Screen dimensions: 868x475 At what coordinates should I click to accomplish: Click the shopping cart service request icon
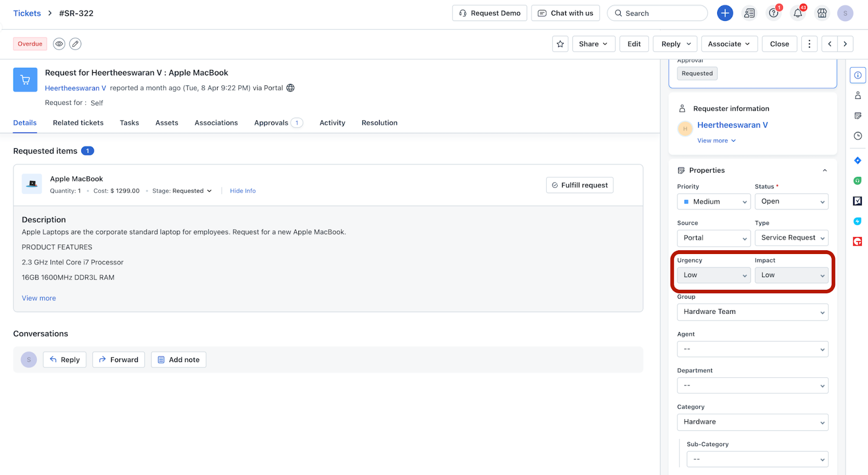25,80
